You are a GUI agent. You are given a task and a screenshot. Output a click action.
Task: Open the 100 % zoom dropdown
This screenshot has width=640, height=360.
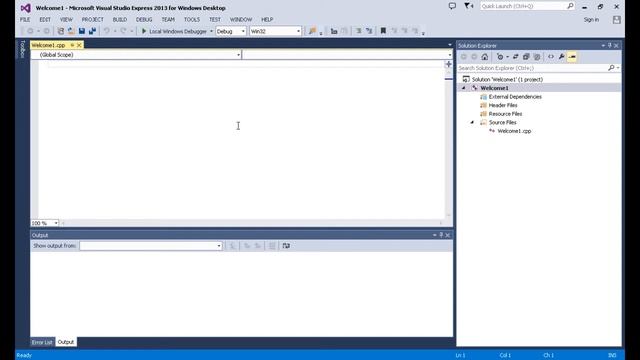coord(45,223)
